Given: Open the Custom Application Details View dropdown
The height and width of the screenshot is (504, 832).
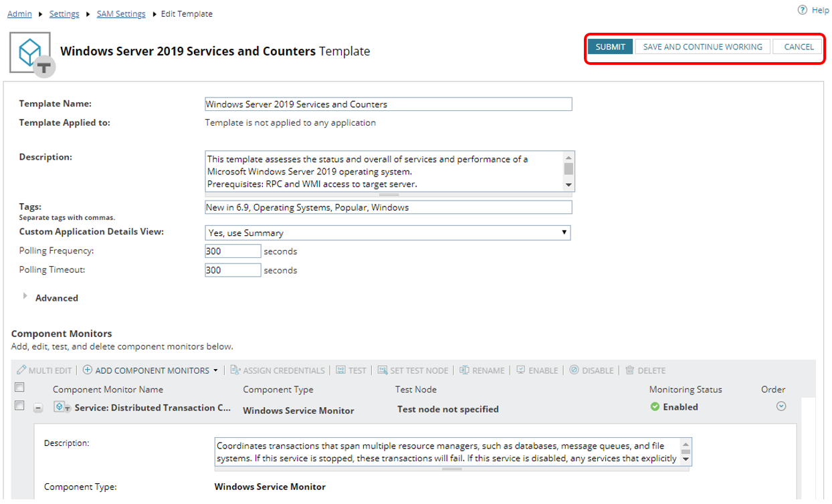Looking at the screenshot, I should (x=388, y=233).
